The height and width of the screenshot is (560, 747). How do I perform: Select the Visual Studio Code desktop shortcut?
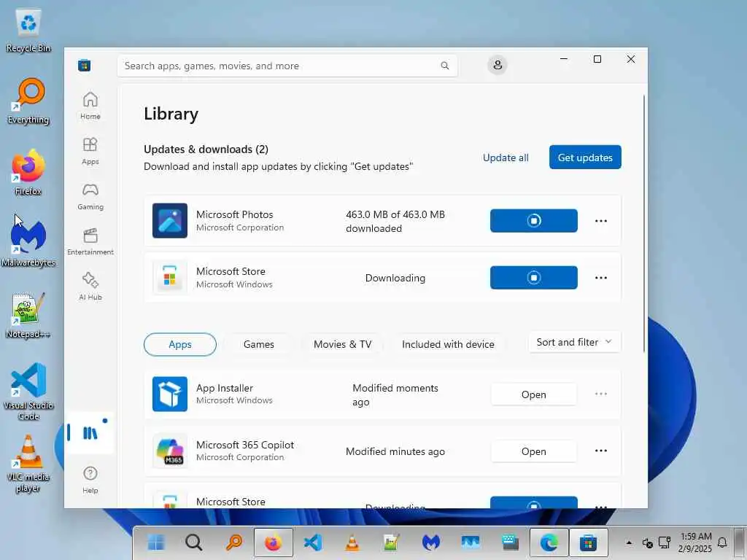tap(28, 392)
